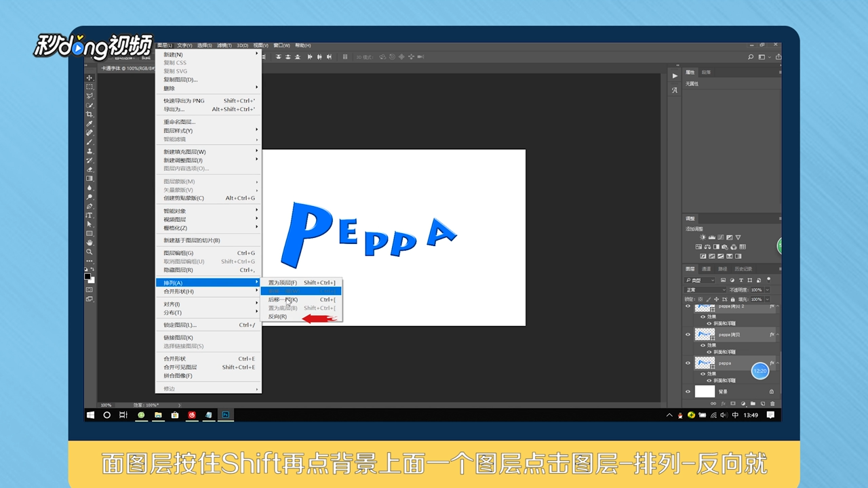Image resolution: width=868 pixels, height=488 pixels.
Task: Toggle 斜面和浮雕 visibility under peppa 拷贝
Action: point(709,352)
